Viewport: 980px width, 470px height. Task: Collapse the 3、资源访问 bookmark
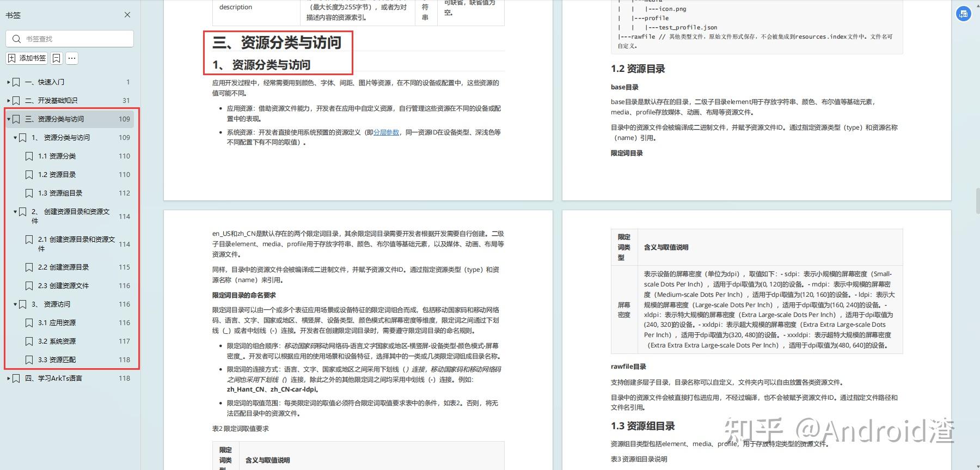(x=15, y=304)
